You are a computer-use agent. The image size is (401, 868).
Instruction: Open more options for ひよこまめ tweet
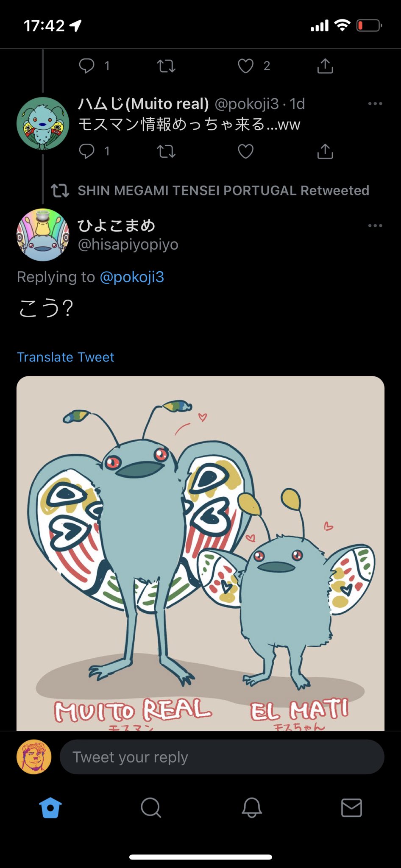click(375, 225)
